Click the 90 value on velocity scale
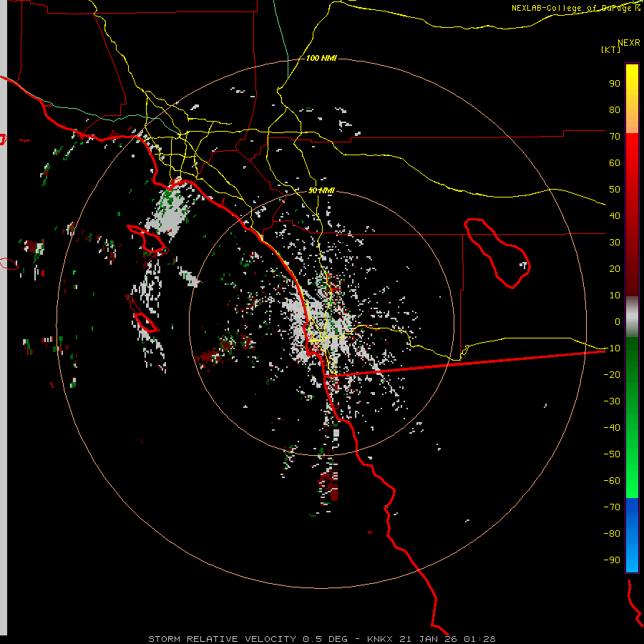 [x=615, y=84]
